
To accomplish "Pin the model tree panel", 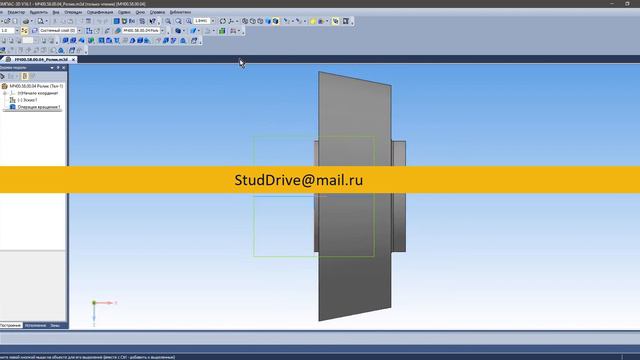I will coord(58,68).
